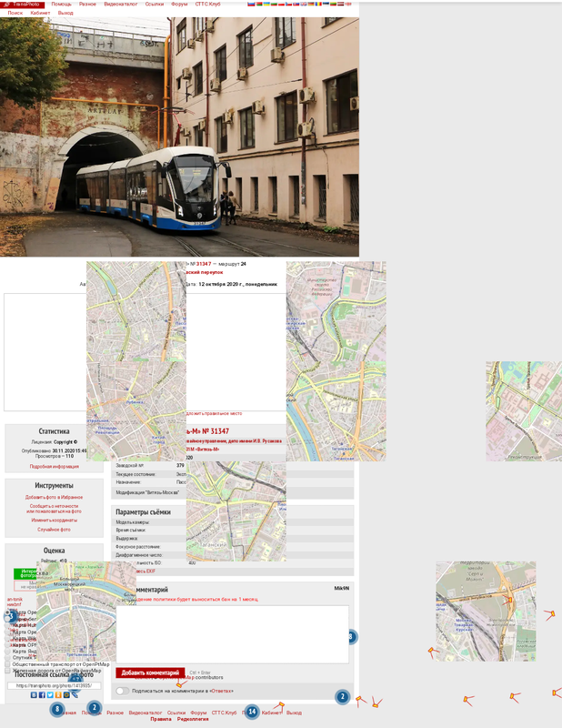562x728 pixels.
Task: Click the Изменить координаты link
Action: 55,521
